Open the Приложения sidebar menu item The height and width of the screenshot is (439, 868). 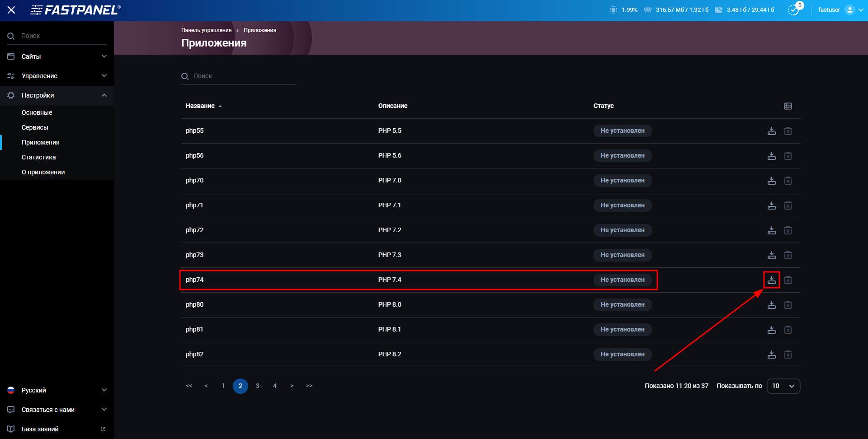tap(40, 142)
